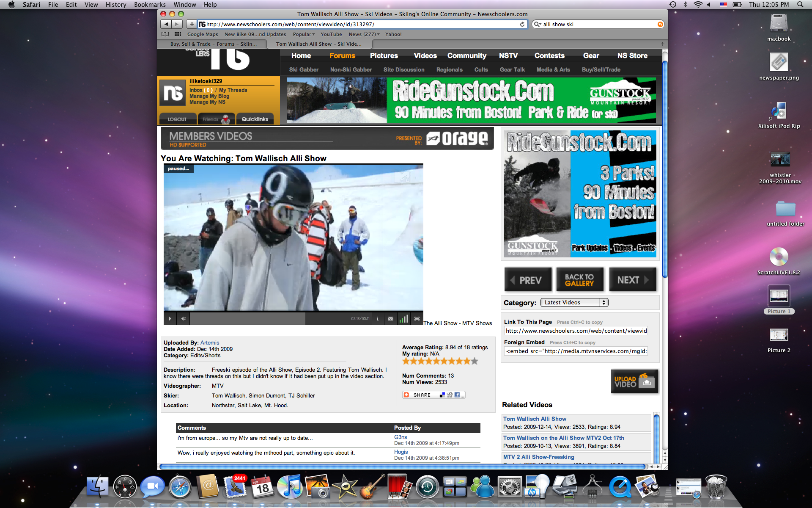Switch to Buy, Sell & Trade tab

point(213,44)
